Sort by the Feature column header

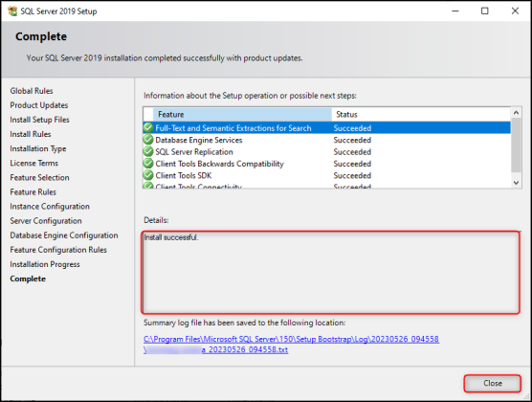pyautogui.click(x=242, y=115)
